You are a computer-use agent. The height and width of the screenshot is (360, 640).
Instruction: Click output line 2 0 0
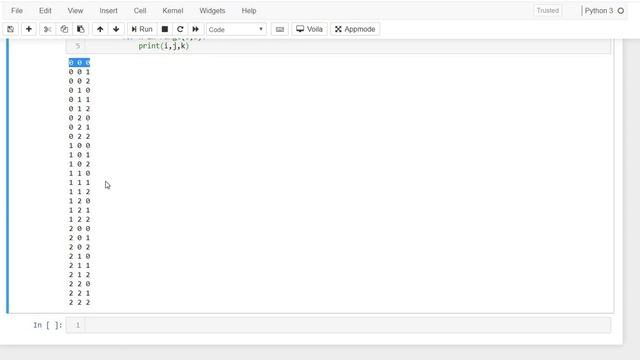[79, 229]
